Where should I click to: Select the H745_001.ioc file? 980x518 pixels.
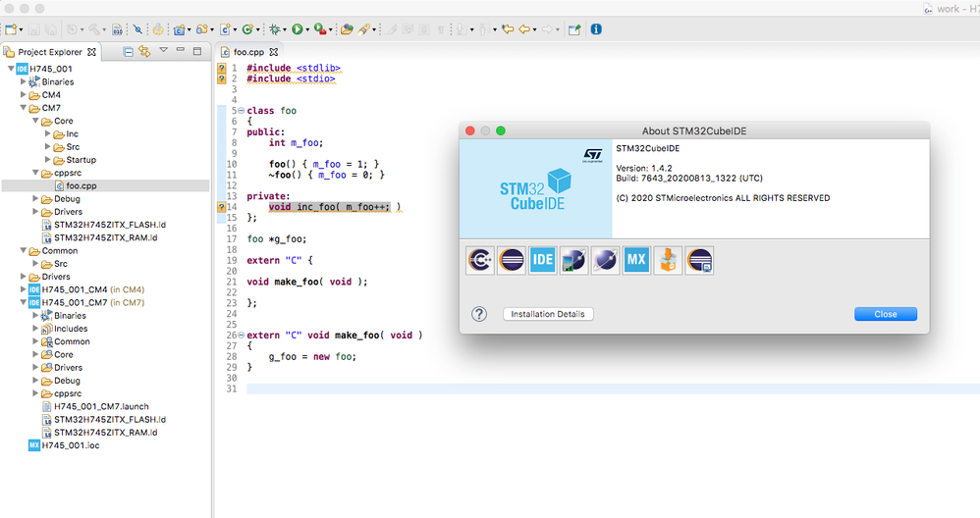tap(70, 445)
